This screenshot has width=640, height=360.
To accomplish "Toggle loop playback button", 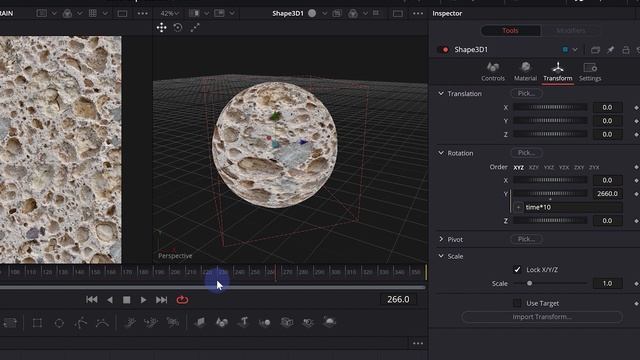I will tap(182, 300).
